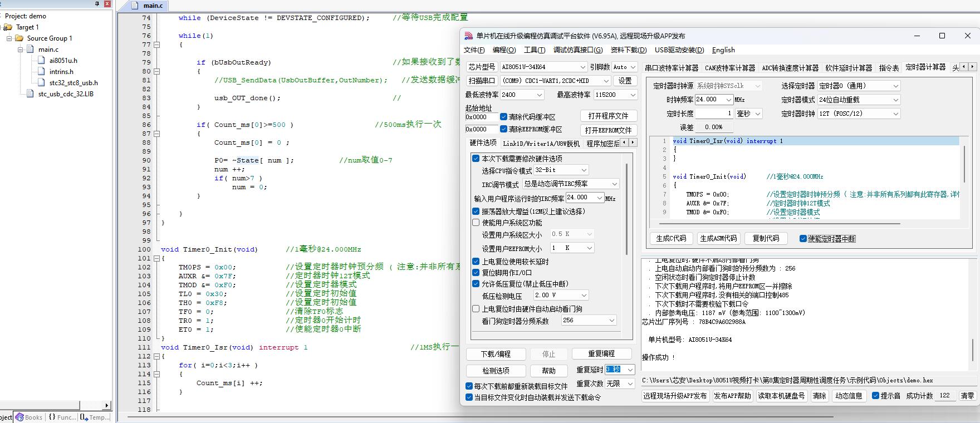The height and width of the screenshot is (423, 980).
Task: Collapse code fold at line 80
Action: point(156,71)
